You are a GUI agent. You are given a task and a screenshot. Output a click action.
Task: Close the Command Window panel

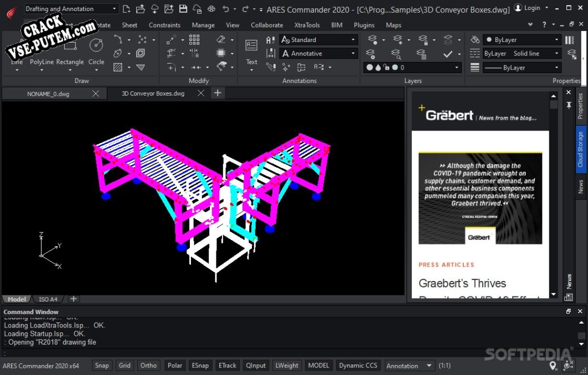[x=580, y=311]
